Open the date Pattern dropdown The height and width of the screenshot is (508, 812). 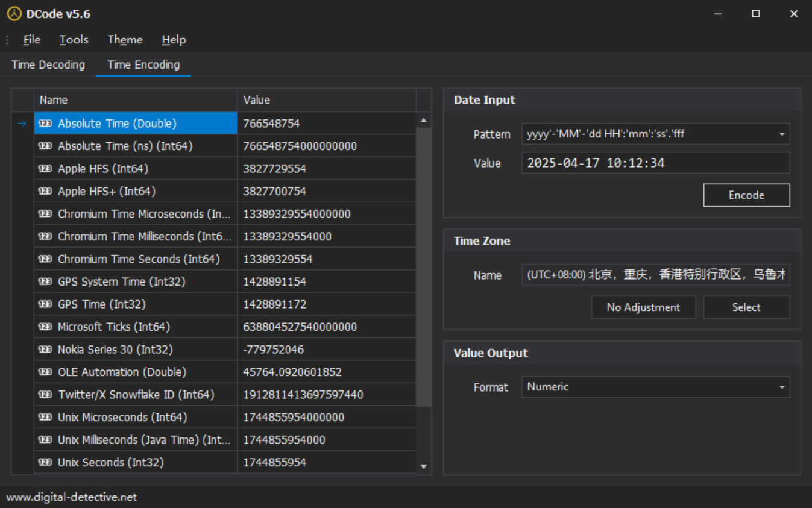(x=782, y=134)
